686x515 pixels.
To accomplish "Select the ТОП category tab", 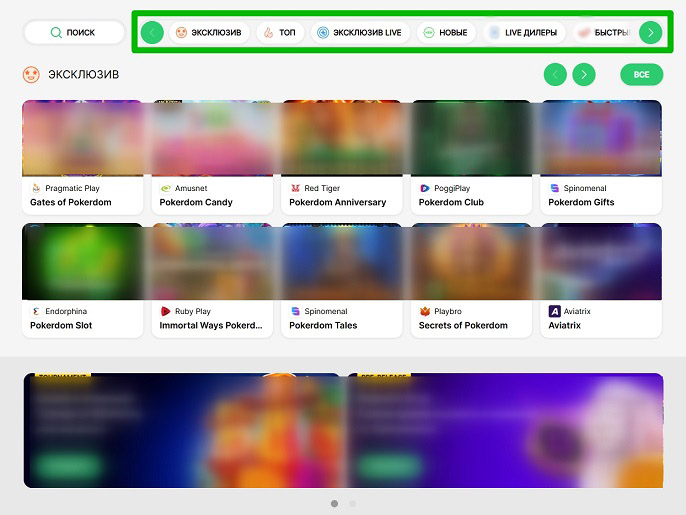I will point(279,33).
